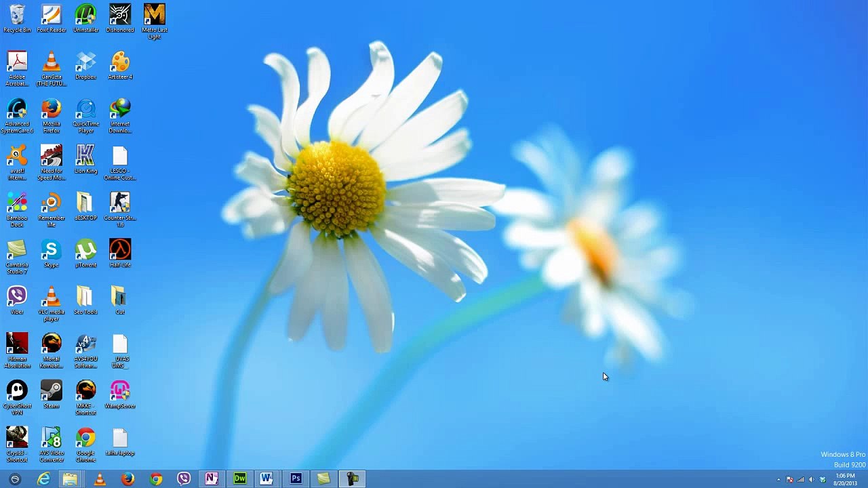Screen dimensions: 868x488
Task: Select the Counter-Strike 1.6 shortcut
Action: click(x=120, y=210)
